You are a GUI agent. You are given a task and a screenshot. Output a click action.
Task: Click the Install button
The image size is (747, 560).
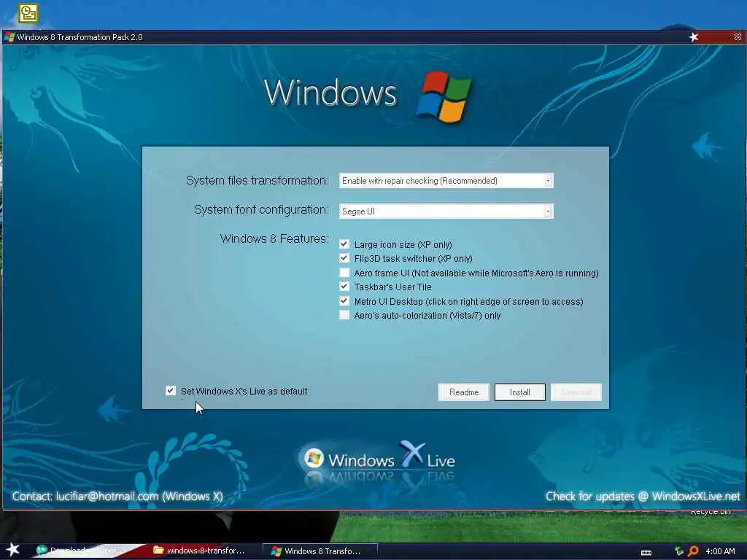click(519, 392)
